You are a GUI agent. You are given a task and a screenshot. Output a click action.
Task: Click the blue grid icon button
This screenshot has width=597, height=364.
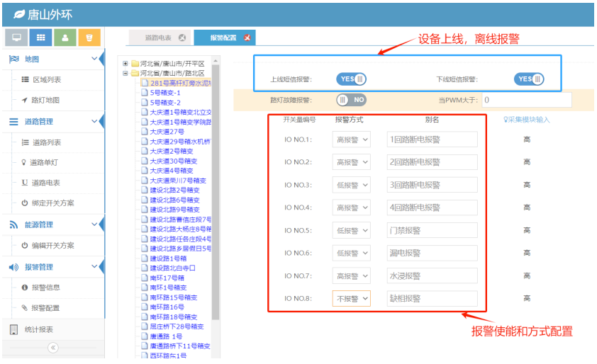(x=41, y=38)
